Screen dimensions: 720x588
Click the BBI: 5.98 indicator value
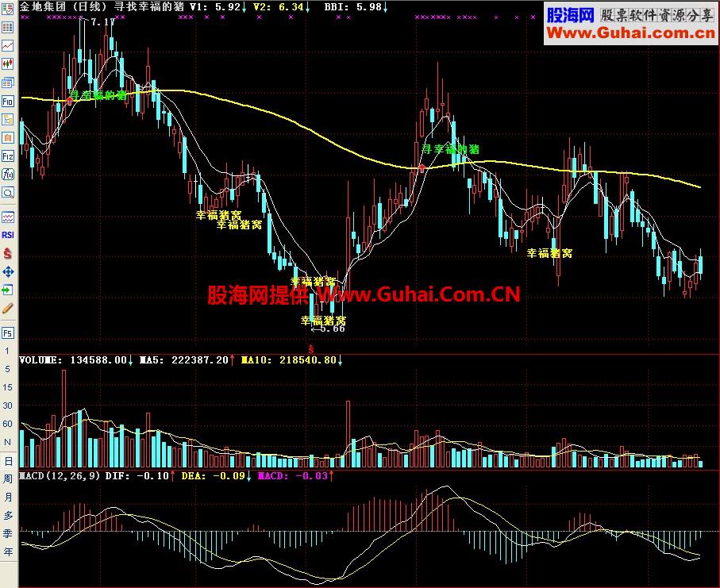(356, 7)
